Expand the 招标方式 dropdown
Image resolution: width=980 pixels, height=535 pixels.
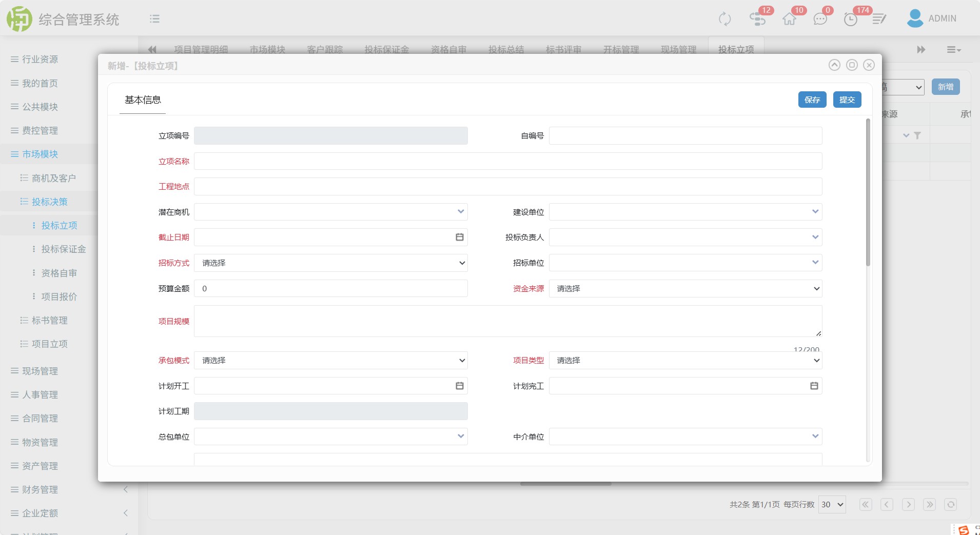pyautogui.click(x=330, y=263)
